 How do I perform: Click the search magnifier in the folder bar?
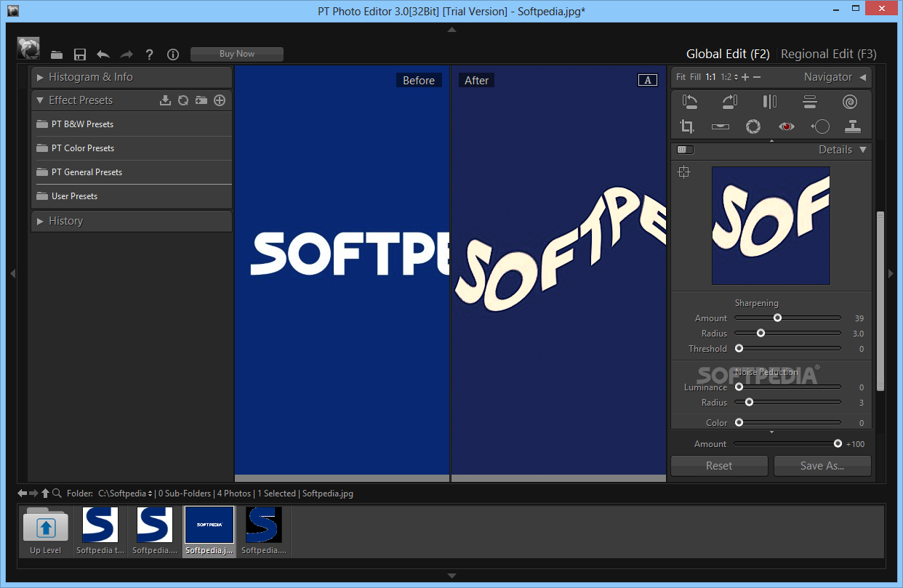pos(57,493)
